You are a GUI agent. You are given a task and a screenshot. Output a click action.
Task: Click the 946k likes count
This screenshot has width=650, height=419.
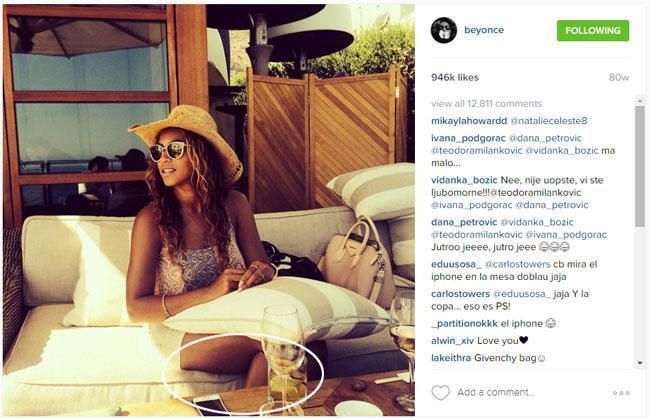(x=455, y=78)
